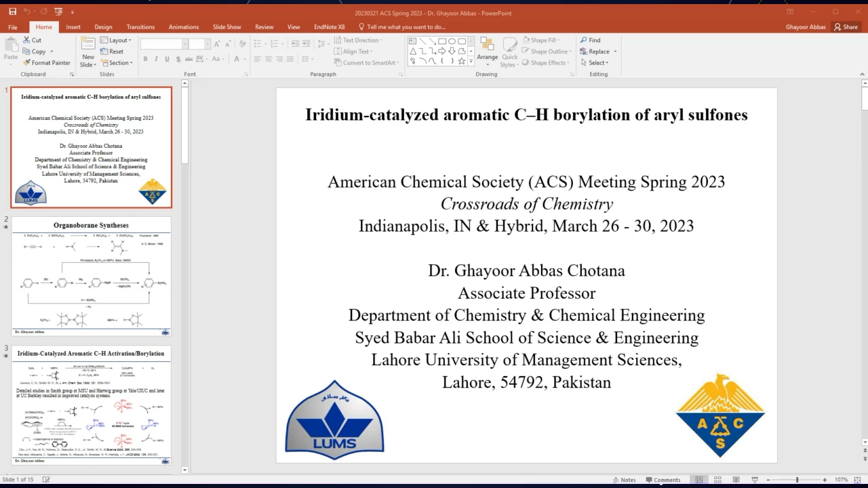Open the Section dropdown
868x488 pixels.
pos(117,62)
